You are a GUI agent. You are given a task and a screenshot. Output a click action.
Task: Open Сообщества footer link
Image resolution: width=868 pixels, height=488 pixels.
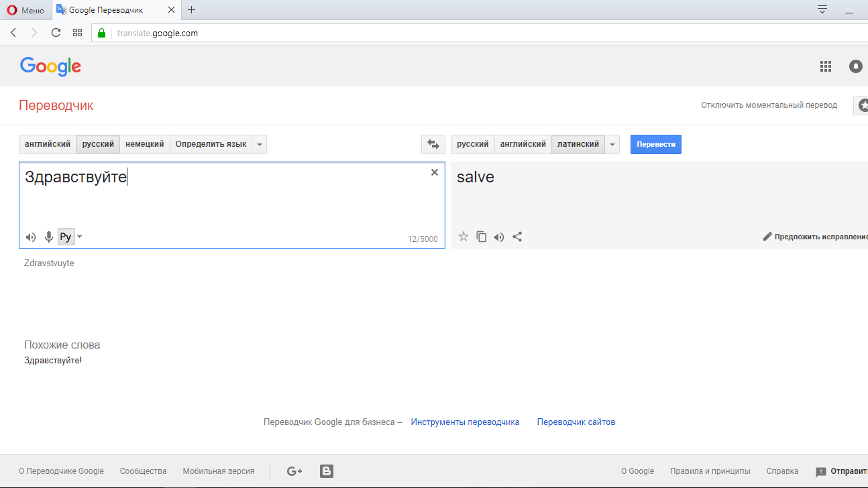click(144, 471)
